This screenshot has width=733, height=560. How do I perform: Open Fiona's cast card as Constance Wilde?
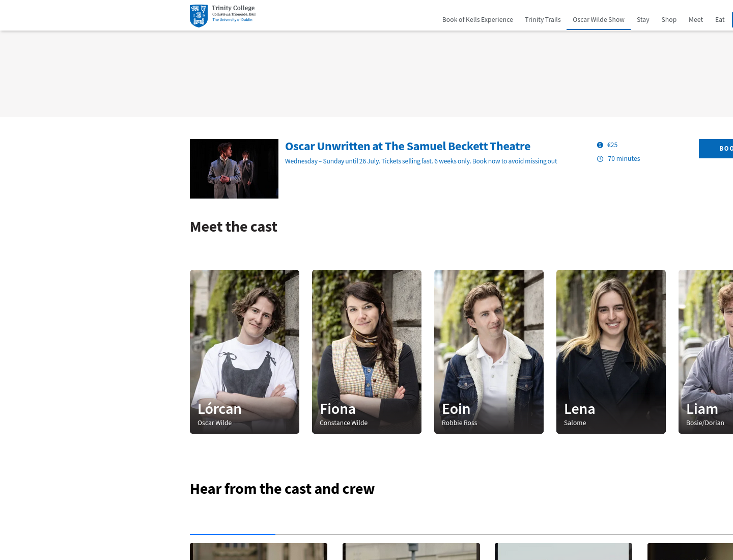tap(366, 352)
